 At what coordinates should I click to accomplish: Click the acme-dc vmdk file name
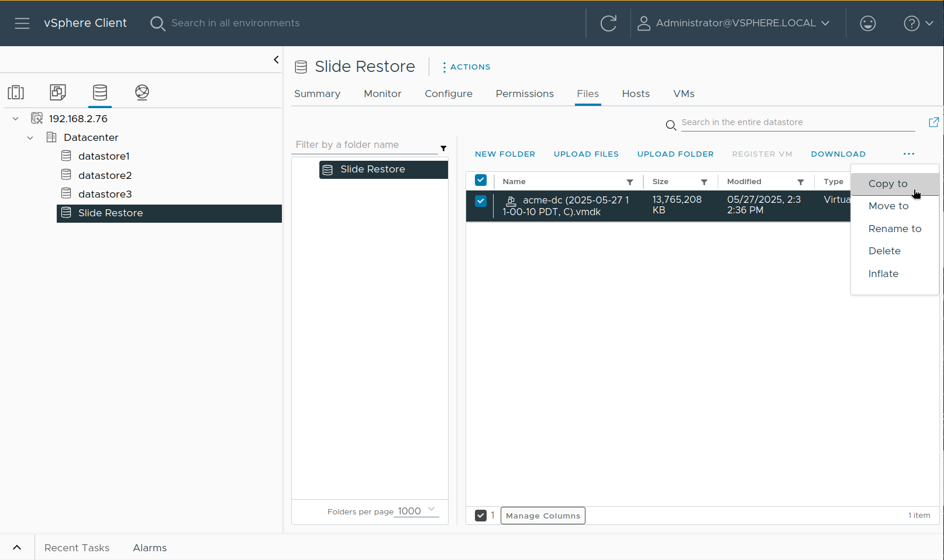[566, 206]
